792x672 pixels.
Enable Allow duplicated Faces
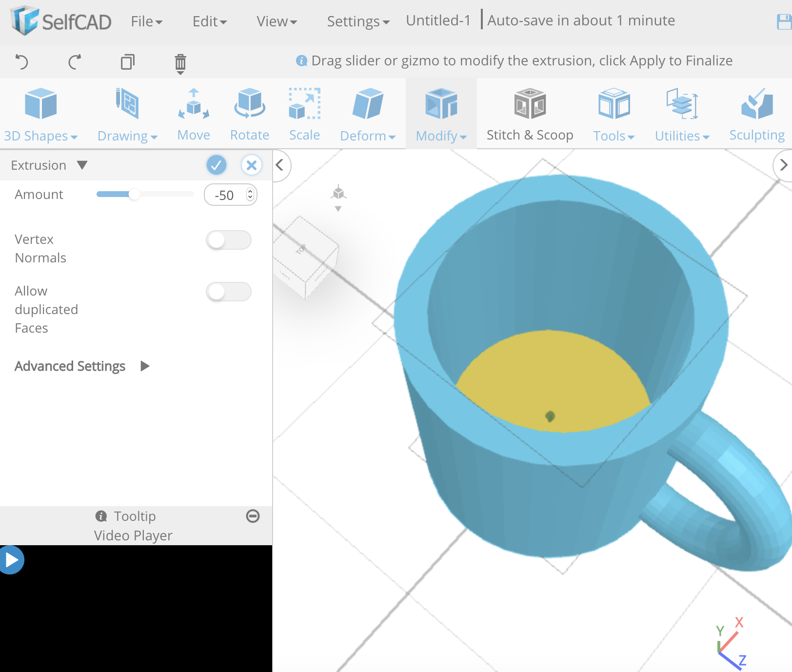tap(228, 292)
